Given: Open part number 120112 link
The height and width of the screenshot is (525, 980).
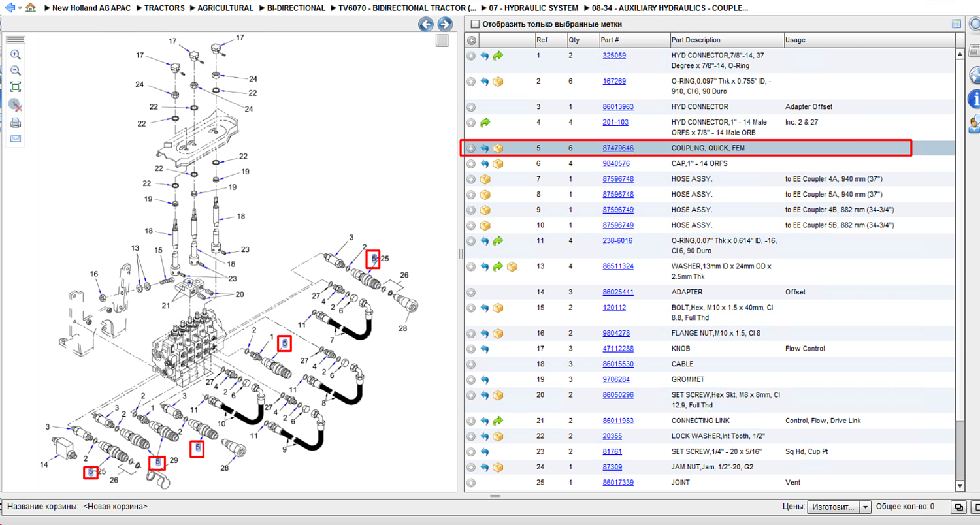Looking at the screenshot, I should (614, 308).
